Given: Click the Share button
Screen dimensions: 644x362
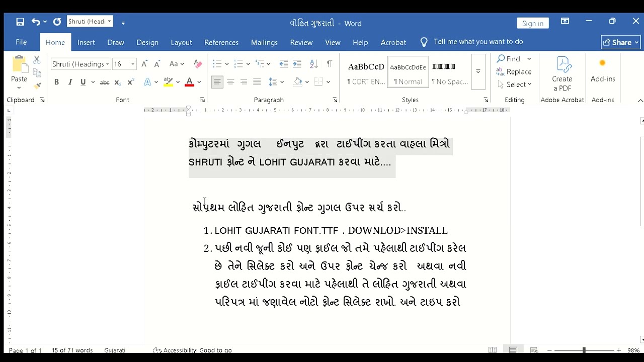Looking at the screenshot, I should (x=621, y=42).
